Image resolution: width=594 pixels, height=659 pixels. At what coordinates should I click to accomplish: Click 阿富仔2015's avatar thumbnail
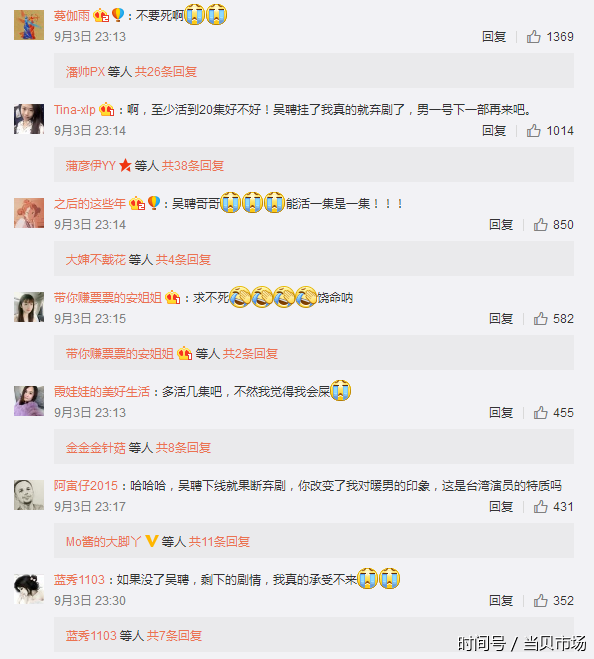point(29,495)
